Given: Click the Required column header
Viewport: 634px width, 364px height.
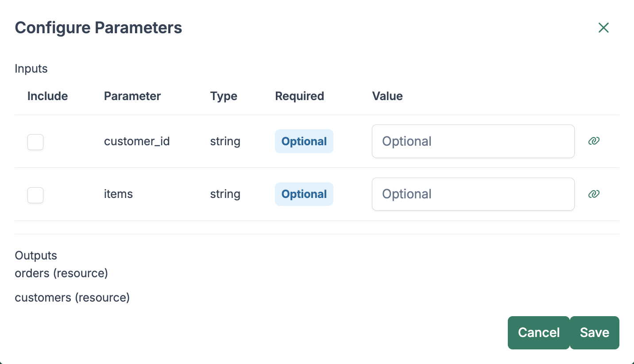Looking at the screenshot, I should tap(299, 96).
